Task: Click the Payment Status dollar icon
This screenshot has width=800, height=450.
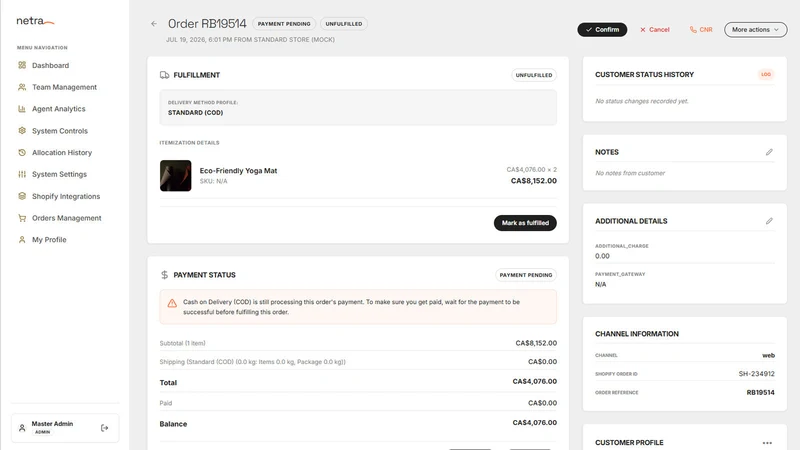Action: point(164,275)
